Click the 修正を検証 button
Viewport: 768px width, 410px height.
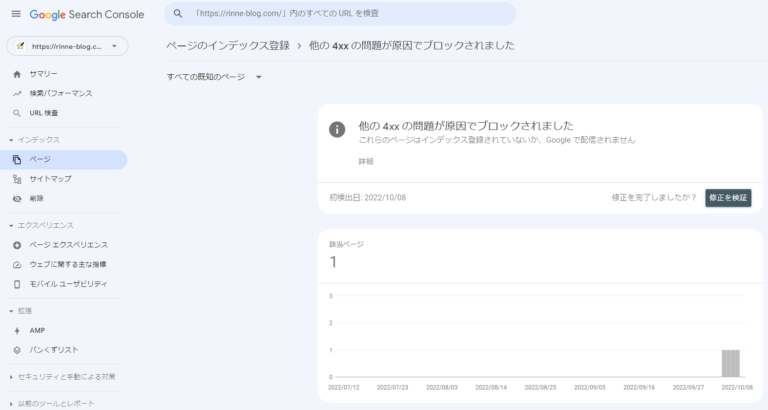click(727, 198)
